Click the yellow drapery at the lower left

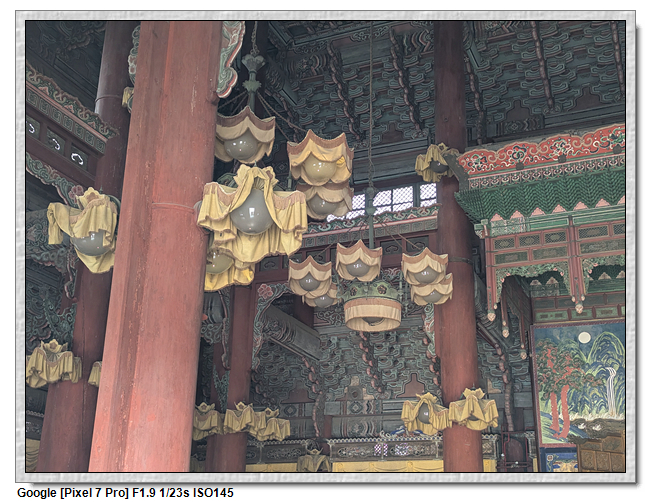52,364
